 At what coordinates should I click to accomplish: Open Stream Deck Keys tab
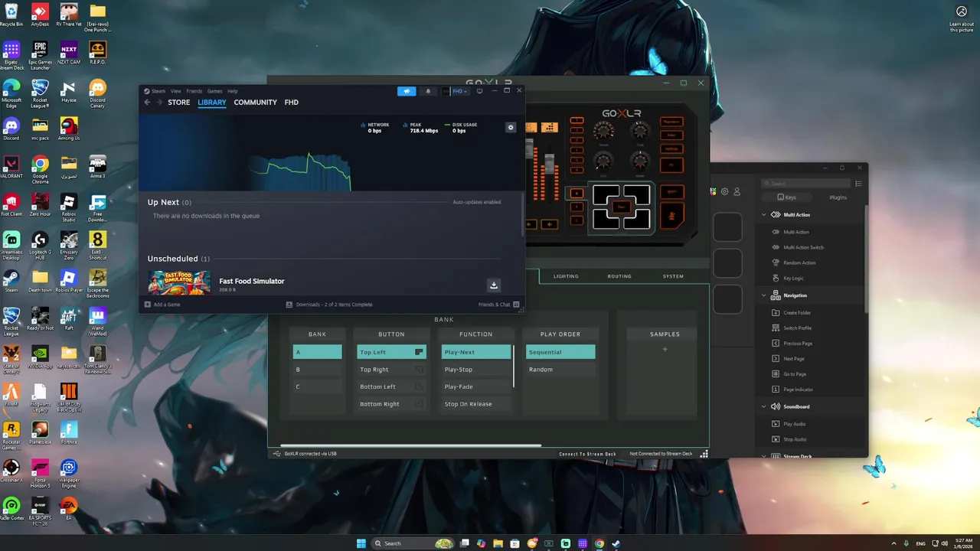point(786,197)
